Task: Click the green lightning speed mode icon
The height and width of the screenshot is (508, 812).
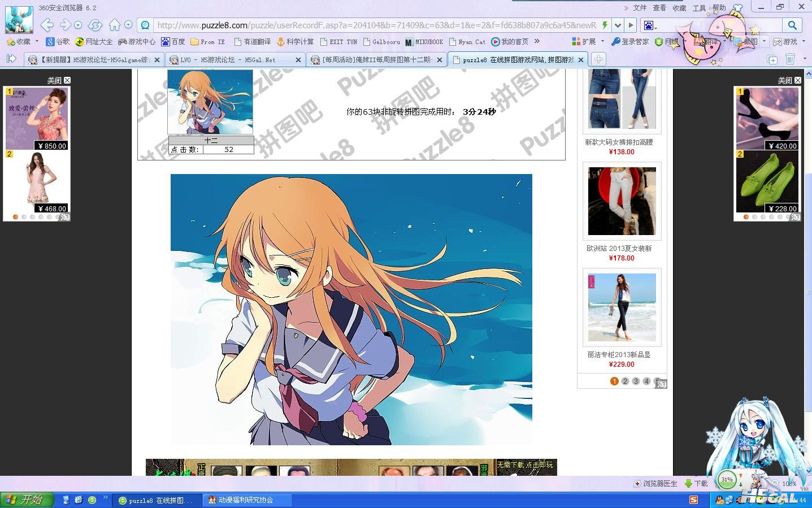Action: pos(605,25)
